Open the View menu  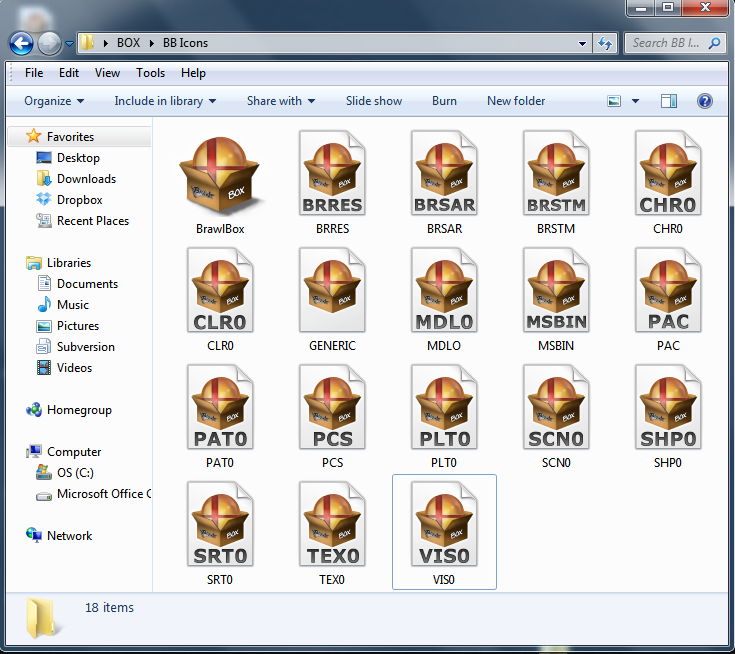coord(107,73)
